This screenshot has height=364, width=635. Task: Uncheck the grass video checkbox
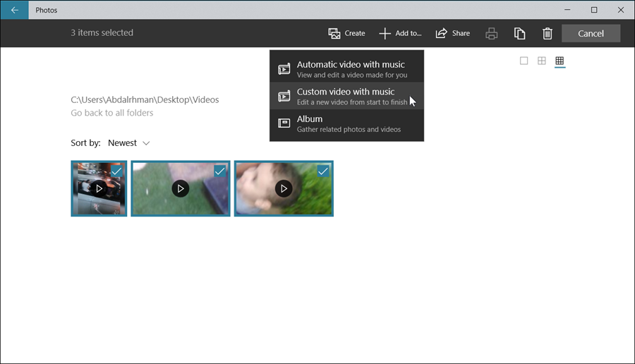pos(220,171)
